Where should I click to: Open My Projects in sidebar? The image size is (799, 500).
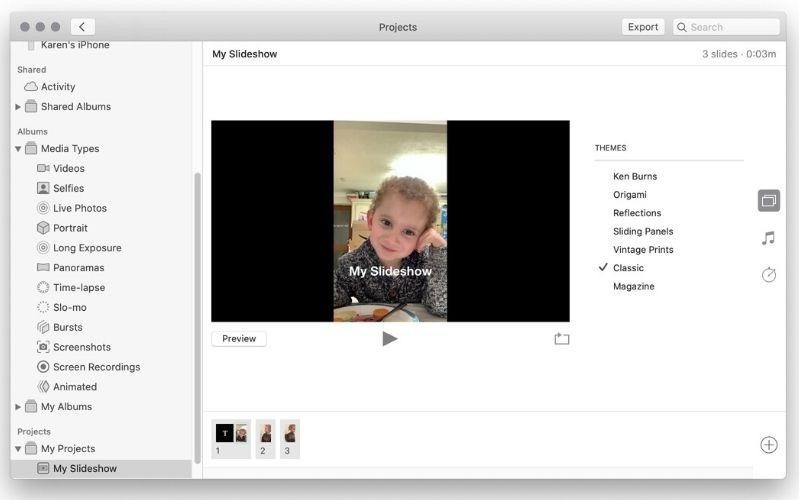(x=68, y=449)
